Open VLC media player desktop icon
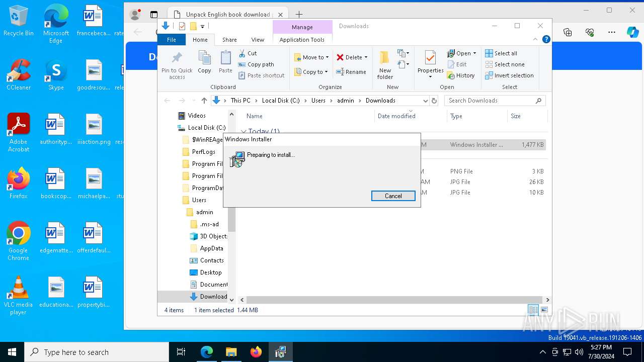Viewport: 644px width, 362px height. click(x=18, y=296)
